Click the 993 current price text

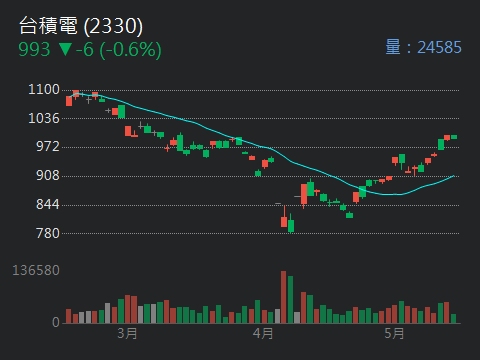pyautogui.click(x=34, y=49)
